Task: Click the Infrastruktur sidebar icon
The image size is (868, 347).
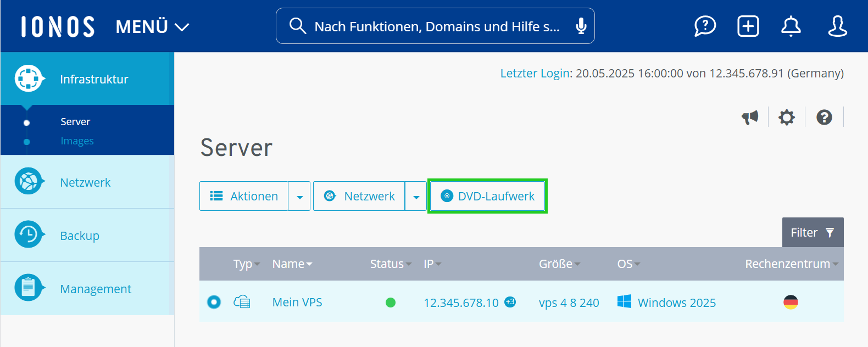Action: [29, 79]
